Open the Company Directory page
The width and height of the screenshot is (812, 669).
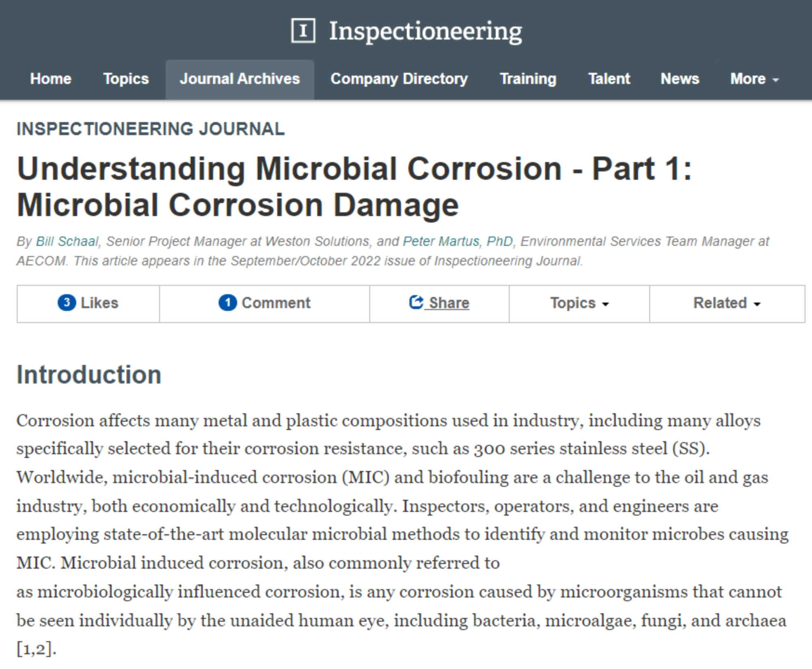point(399,79)
